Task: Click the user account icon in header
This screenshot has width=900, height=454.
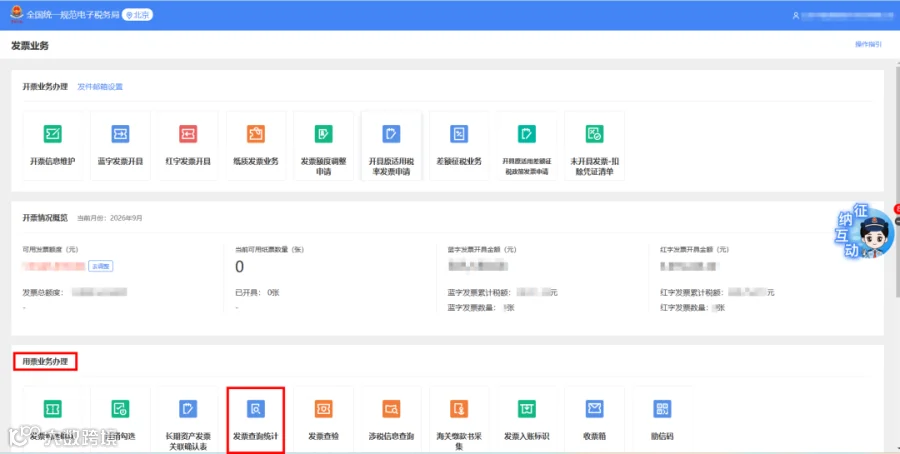Action: (x=796, y=15)
